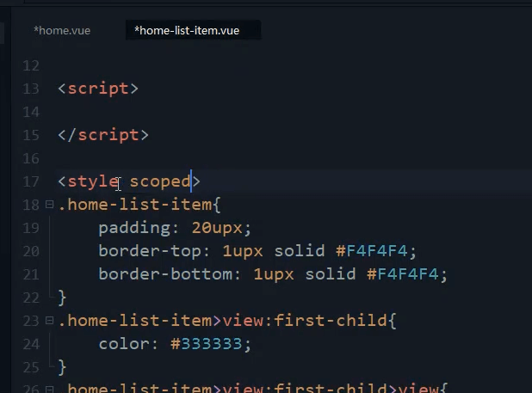Screen dimensions: 532x393
Task: Click line number 17 in the gutter
Action: click(31, 181)
